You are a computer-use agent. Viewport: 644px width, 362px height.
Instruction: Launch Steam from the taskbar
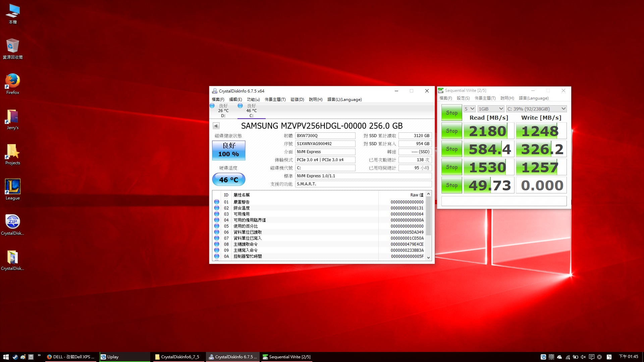point(15,357)
